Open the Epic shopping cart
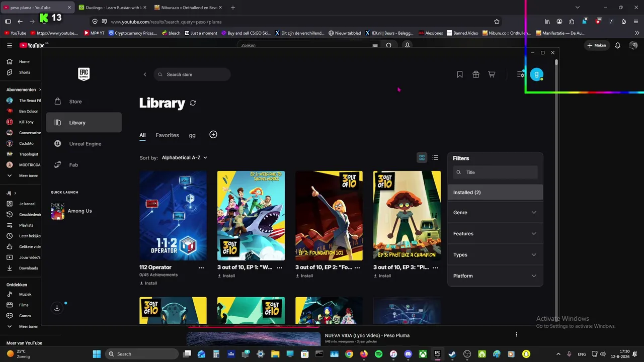Image resolution: width=644 pixels, height=362 pixels. [x=492, y=74]
